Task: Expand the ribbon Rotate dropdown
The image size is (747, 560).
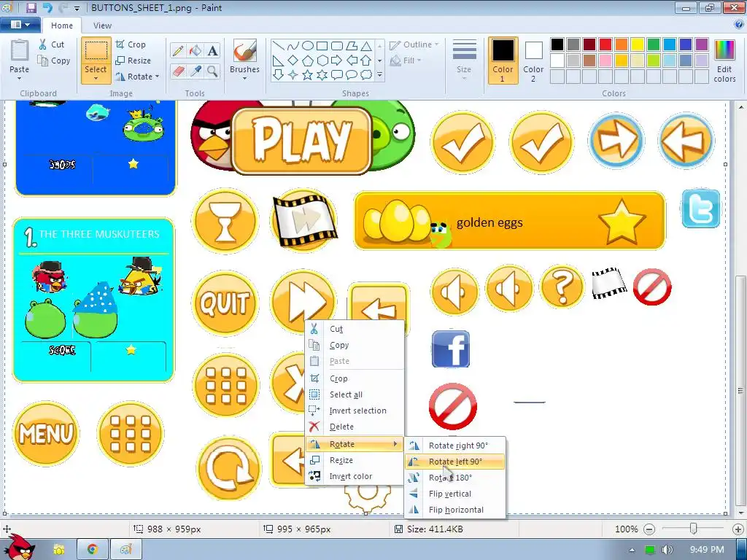Action: [x=158, y=76]
